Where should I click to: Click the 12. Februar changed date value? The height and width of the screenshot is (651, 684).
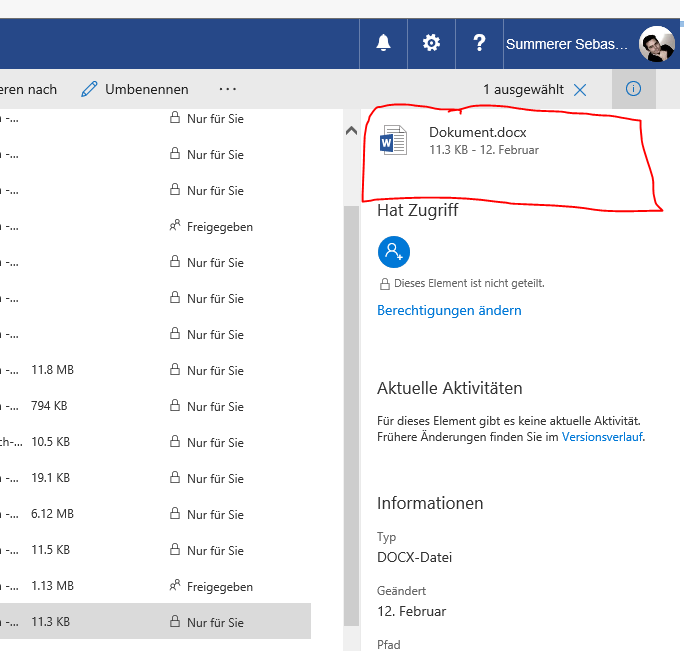tap(411, 611)
